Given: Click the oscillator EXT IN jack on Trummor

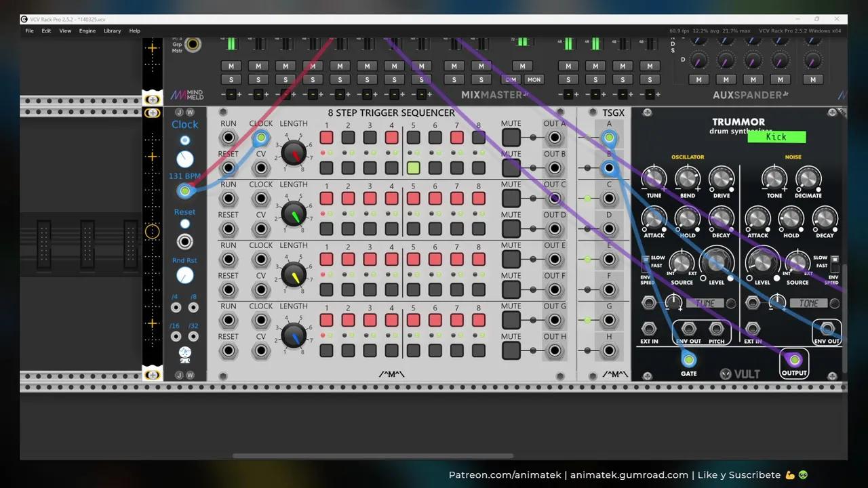Looking at the screenshot, I should 650,329.
